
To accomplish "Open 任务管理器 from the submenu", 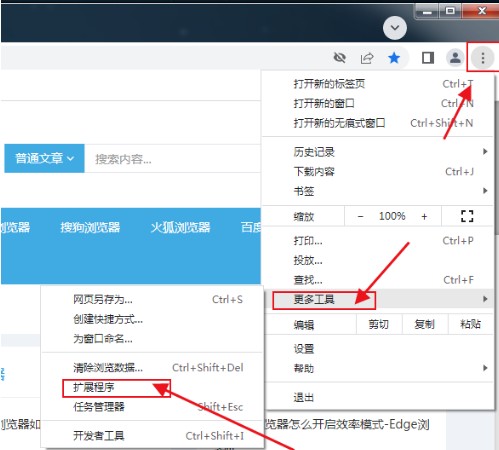I will click(153, 407).
